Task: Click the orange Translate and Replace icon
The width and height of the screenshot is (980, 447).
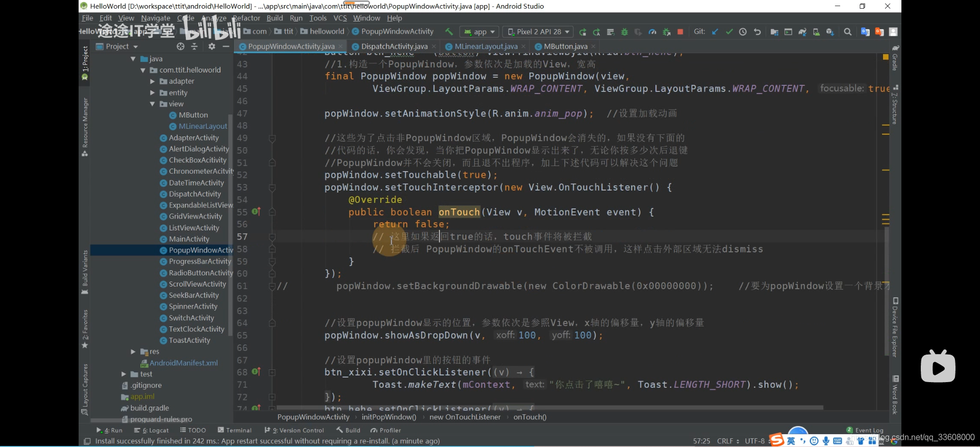Action: [879, 32]
